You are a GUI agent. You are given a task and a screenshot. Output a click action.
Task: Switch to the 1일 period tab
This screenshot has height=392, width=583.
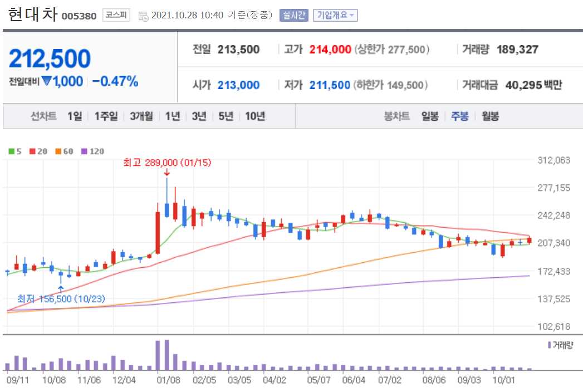coord(73,116)
